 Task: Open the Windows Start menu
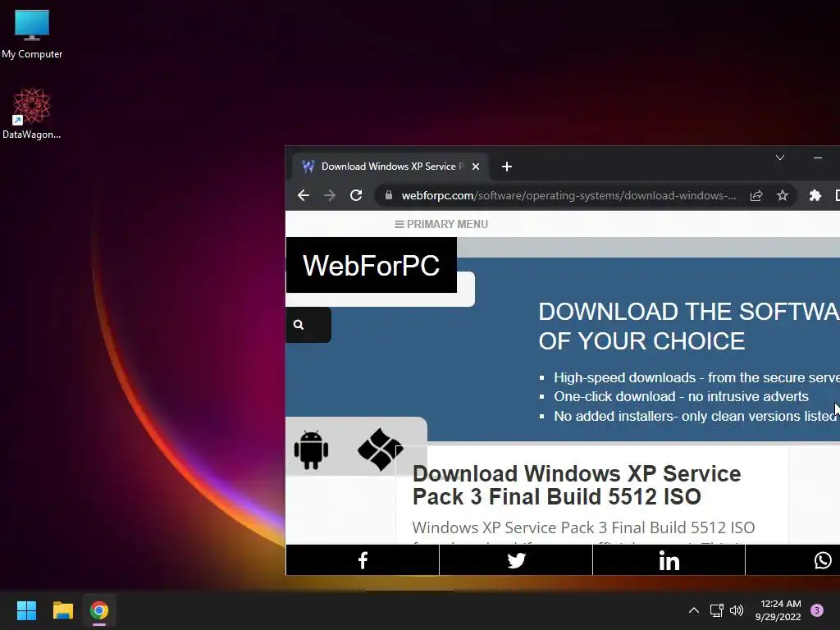pos(26,610)
